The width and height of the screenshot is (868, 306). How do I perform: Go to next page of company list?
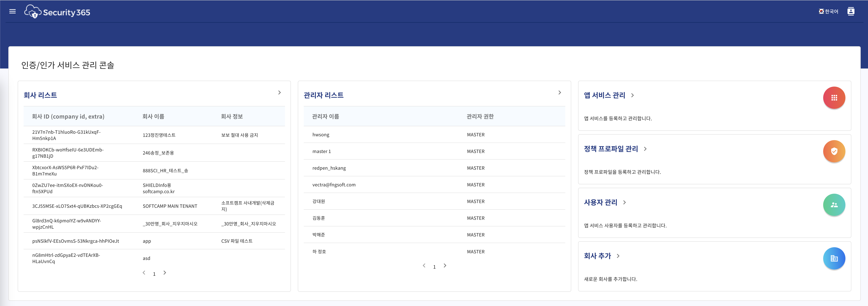coord(165,273)
